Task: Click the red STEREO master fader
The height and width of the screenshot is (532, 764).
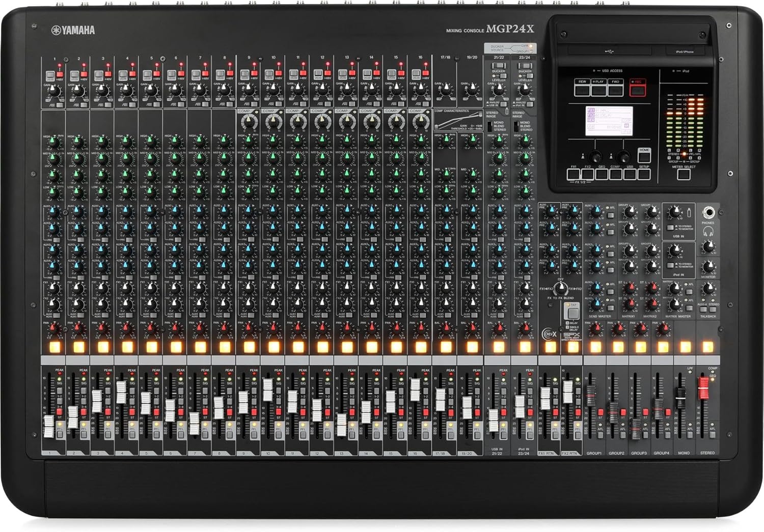Action: pos(704,388)
